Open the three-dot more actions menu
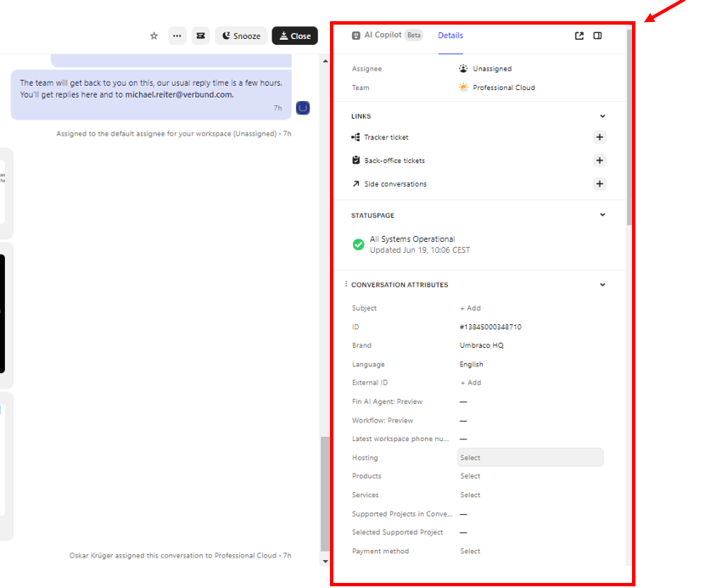 176,36
